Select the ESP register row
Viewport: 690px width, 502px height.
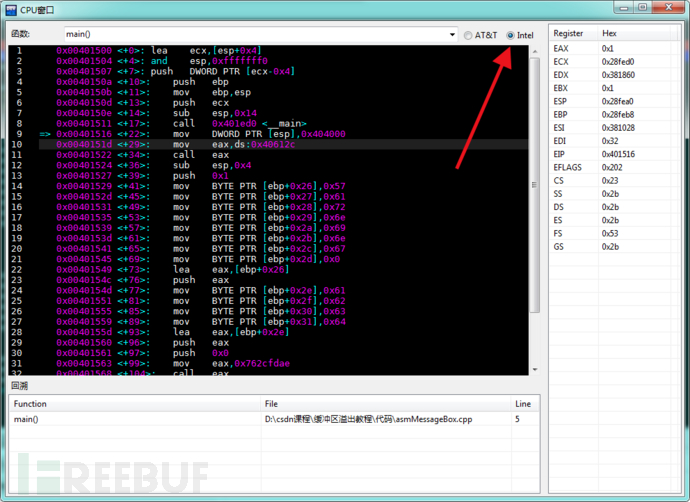pos(614,101)
